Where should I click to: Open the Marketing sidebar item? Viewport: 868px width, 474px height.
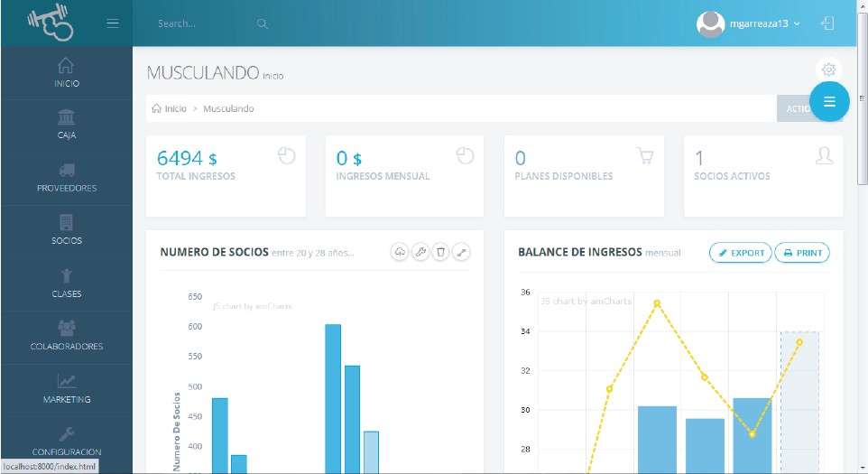tap(67, 390)
